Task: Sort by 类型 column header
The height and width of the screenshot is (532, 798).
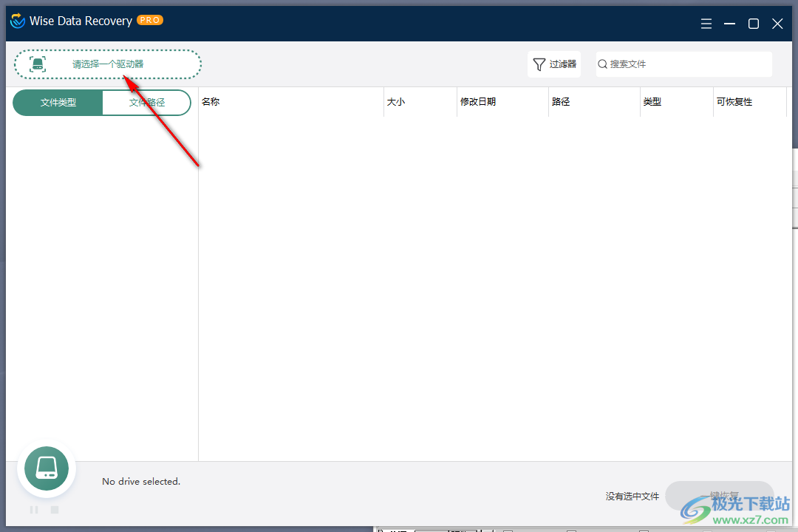Action: click(677, 102)
